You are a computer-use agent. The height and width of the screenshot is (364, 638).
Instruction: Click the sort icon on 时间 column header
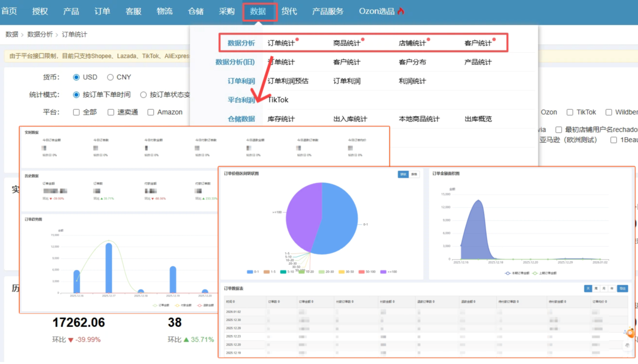[235, 302]
